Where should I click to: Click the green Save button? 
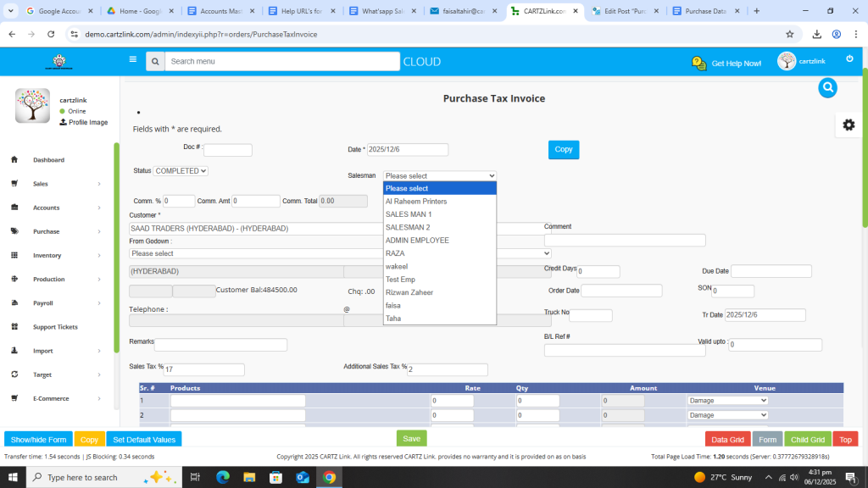[x=411, y=439]
